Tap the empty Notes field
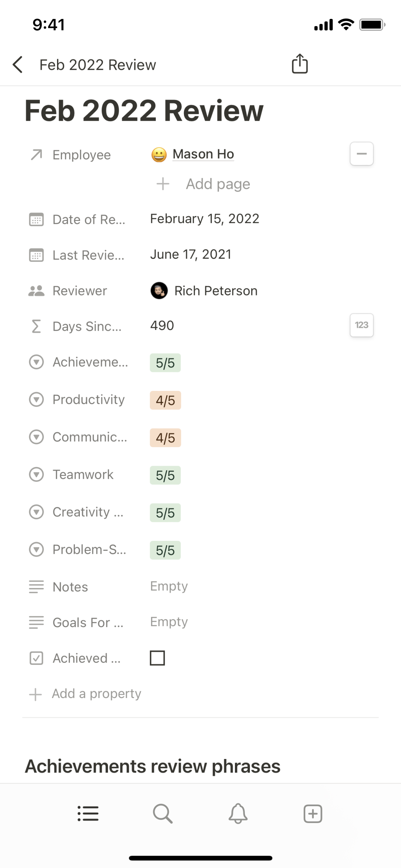The height and width of the screenshot is (868, 401). (x=169, y=586)
